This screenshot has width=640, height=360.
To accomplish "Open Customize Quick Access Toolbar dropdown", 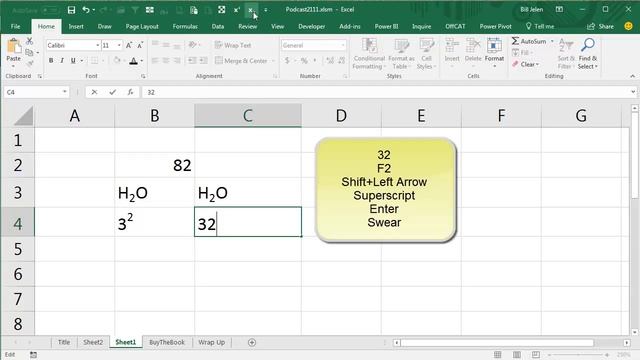I will [265, 10].
